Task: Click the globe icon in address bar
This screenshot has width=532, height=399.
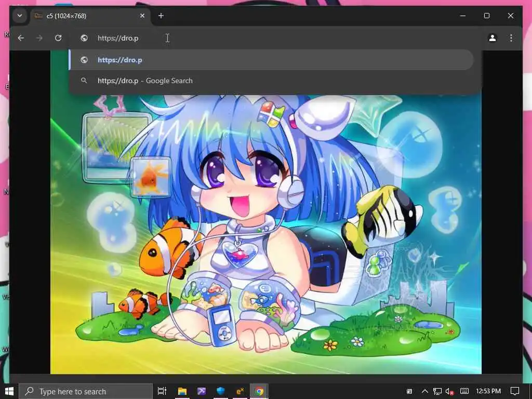Action: tap(84, 38)
